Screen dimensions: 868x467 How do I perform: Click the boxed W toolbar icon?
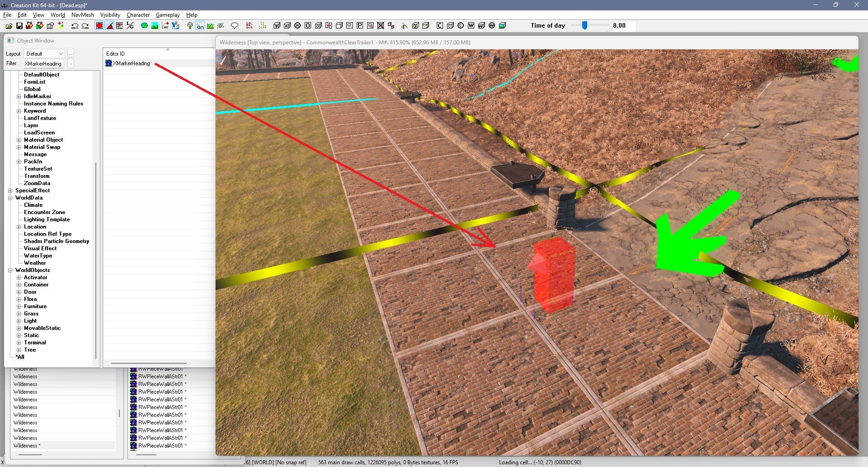point(471,26)
